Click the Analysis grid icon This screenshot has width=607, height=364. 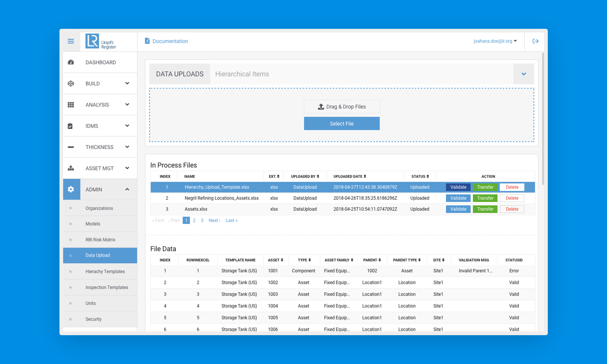point(71,105)
